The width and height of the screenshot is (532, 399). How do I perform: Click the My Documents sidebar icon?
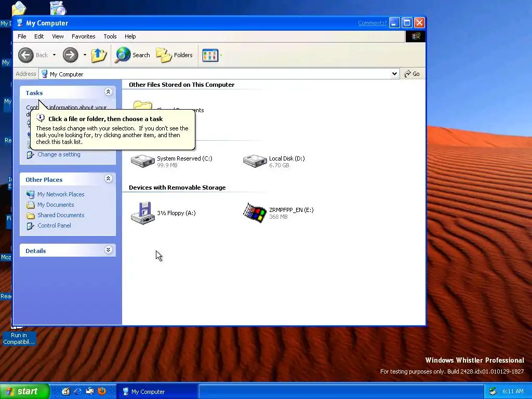pyautogui.click(x=31, y=205)
